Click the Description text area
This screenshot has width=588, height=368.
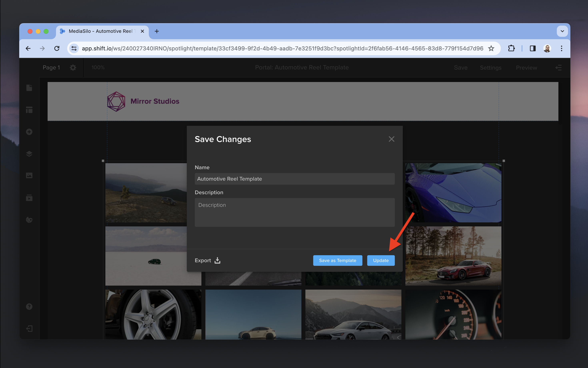coord(294,212)
